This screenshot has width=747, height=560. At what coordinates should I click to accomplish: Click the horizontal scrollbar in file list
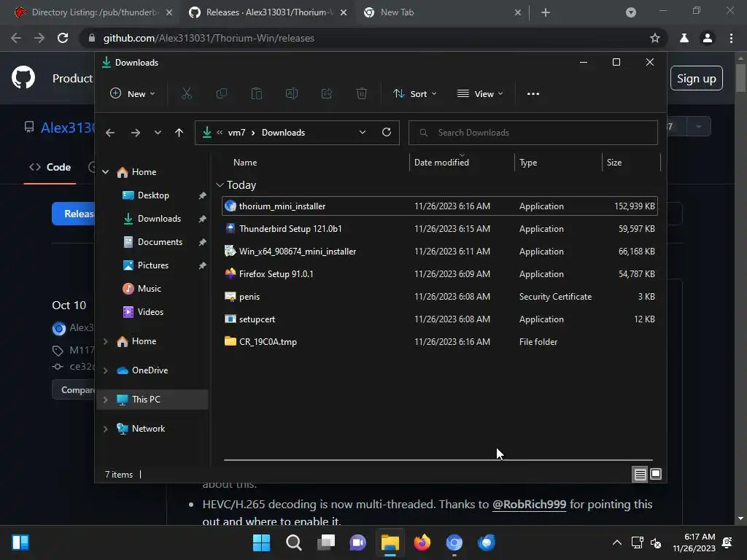[x=438, y=460]
